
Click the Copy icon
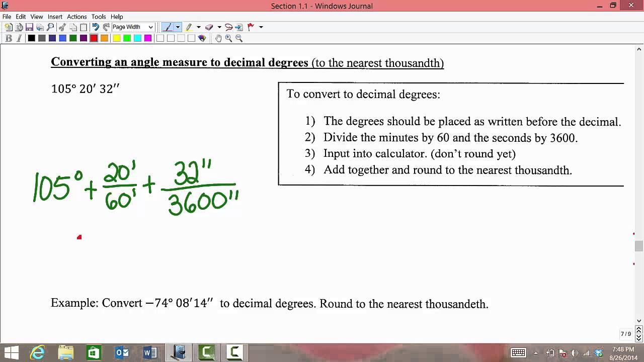[x=73, y=27]
